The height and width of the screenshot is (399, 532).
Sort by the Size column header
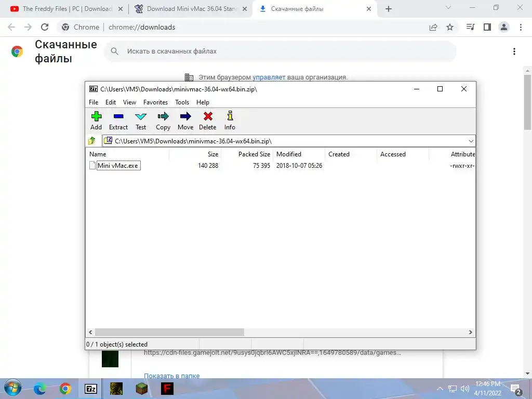coord(195,154)
